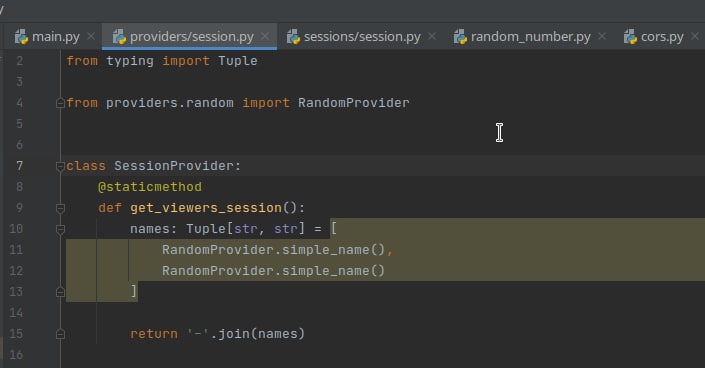
Task: Click the class keyword on line 7
Action: coord(86,166)
